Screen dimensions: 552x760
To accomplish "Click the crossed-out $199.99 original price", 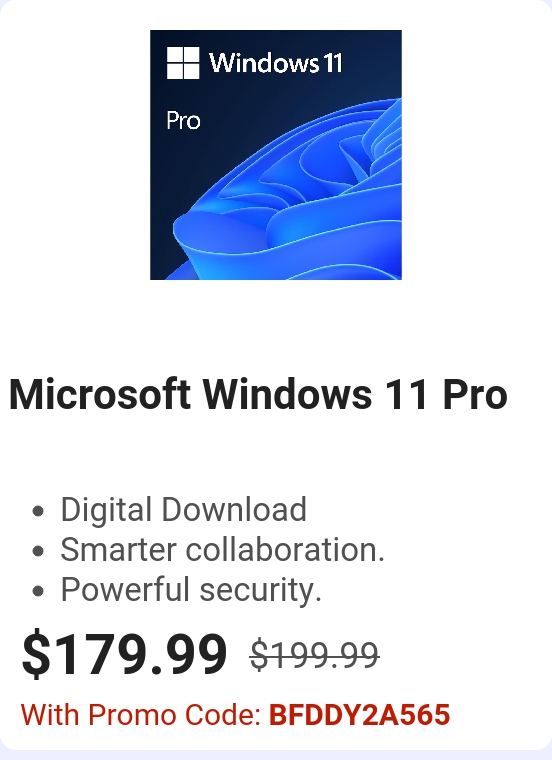I will point(314,655).
